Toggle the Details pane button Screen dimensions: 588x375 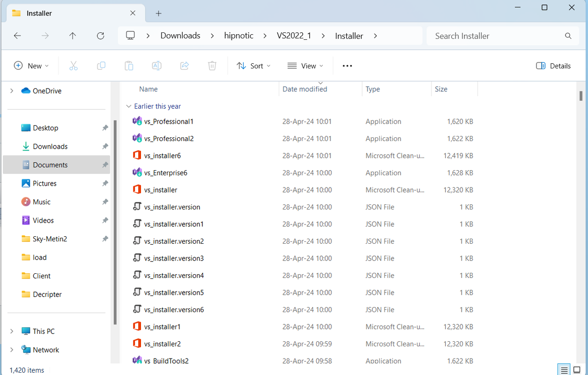553,66
